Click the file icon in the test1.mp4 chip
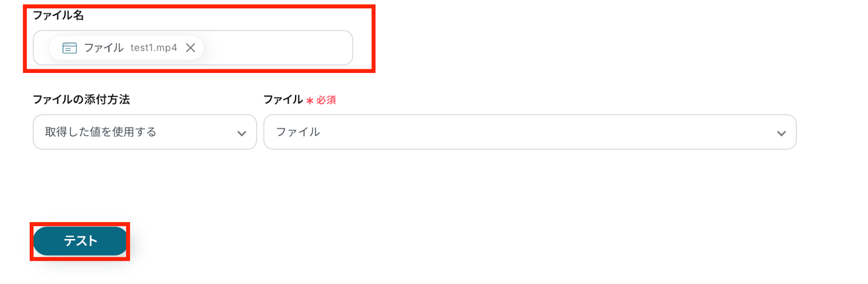The height and width of the screenshot is (284, 868). tap(69, 48)
